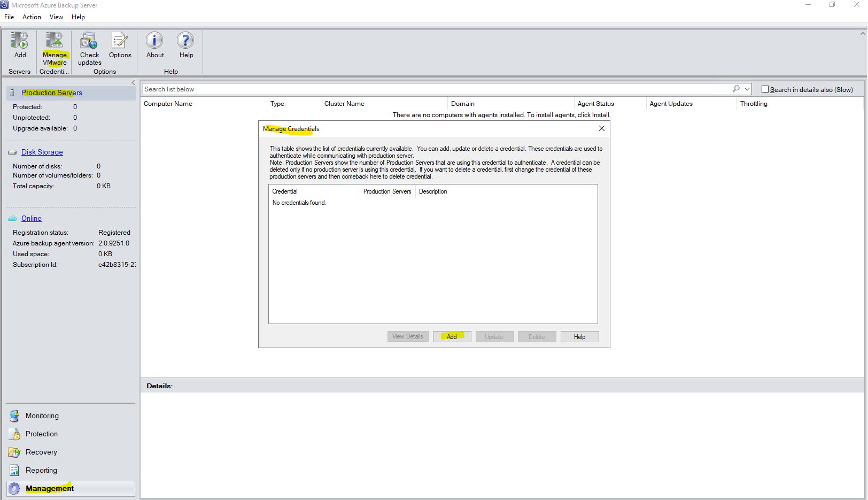Click Add button in Manage Credentials
868x500 pixels.
click(x=452, y=336)
